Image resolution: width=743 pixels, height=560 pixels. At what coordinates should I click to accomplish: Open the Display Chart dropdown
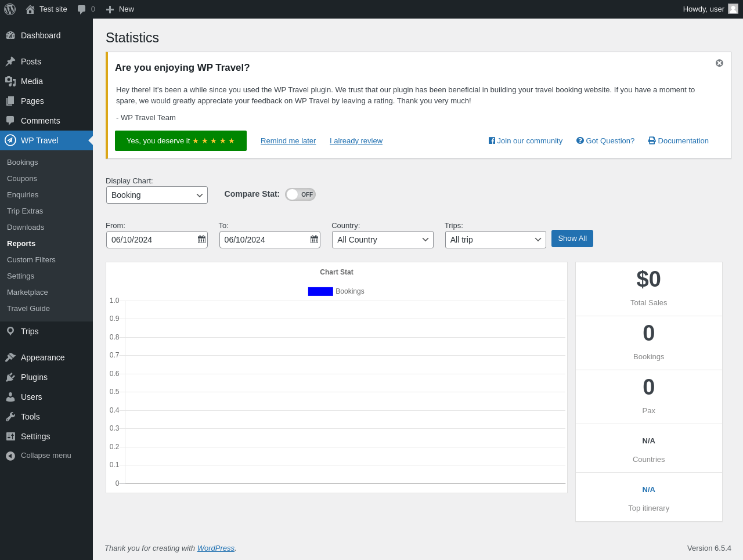[x=157, y=195]
